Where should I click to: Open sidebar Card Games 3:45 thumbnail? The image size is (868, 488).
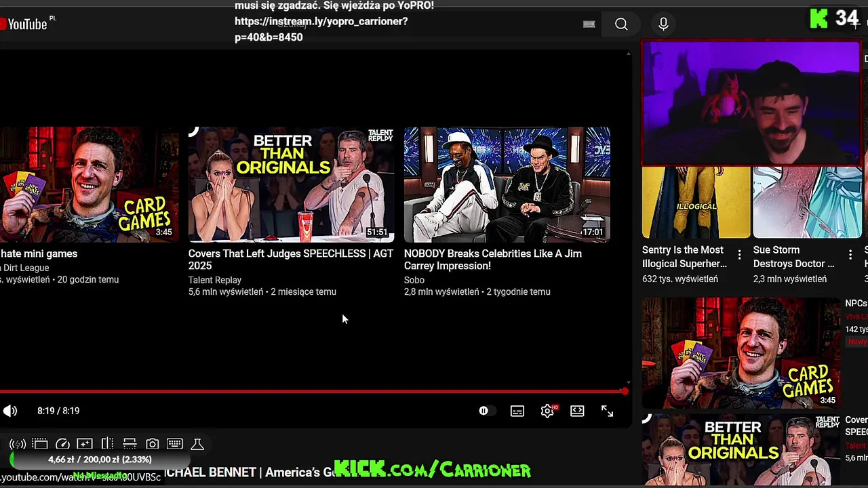[x=741, y=352]
